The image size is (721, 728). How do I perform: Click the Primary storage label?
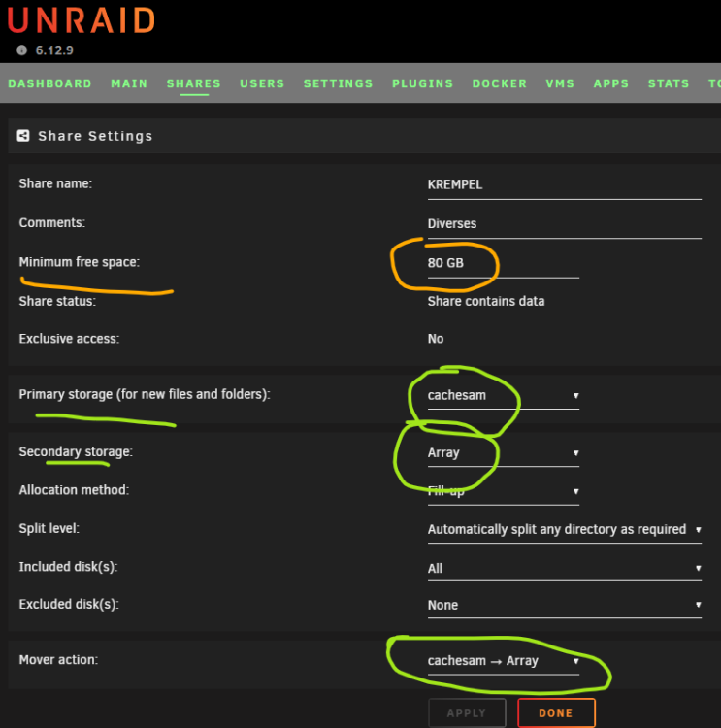(x=145, y=395)
